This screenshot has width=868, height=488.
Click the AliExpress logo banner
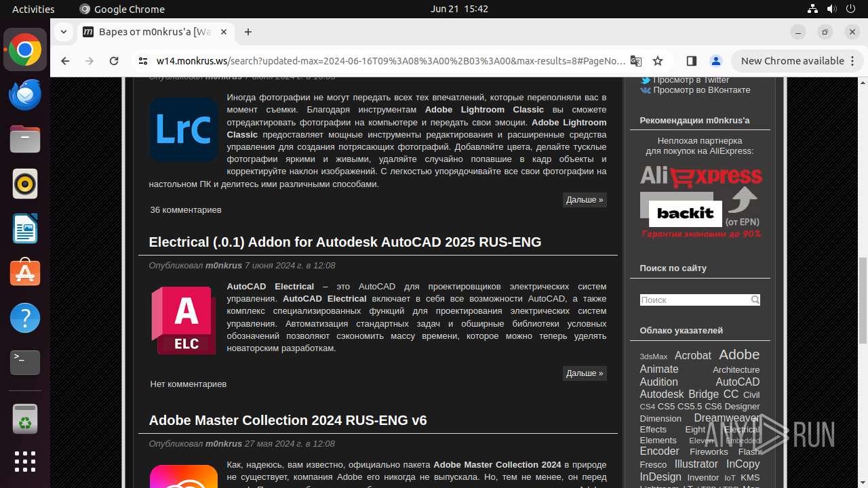tap(701, 176)
